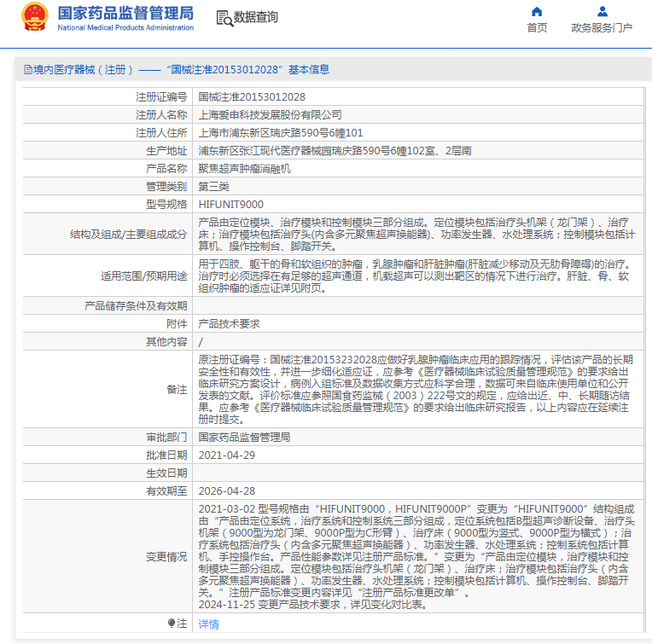Click the 审批部门 row label
Viewport: 652px width, 644px height.
166,437
